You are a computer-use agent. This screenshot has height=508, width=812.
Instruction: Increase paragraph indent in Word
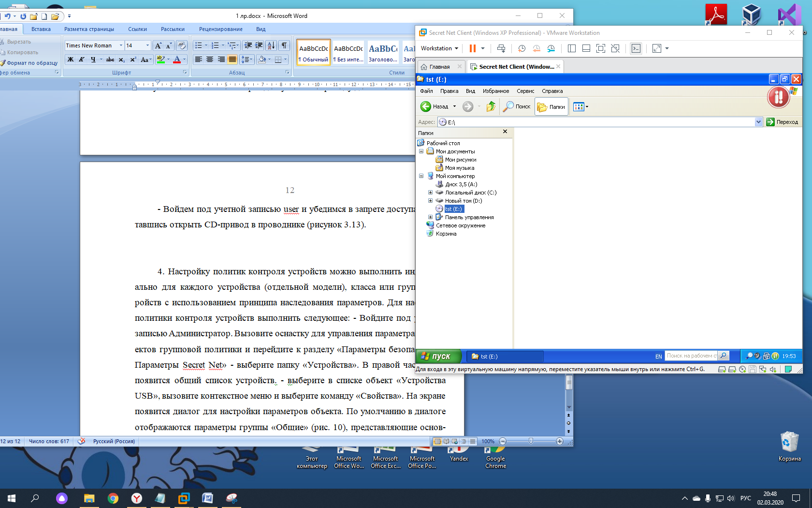click(259, 45)
